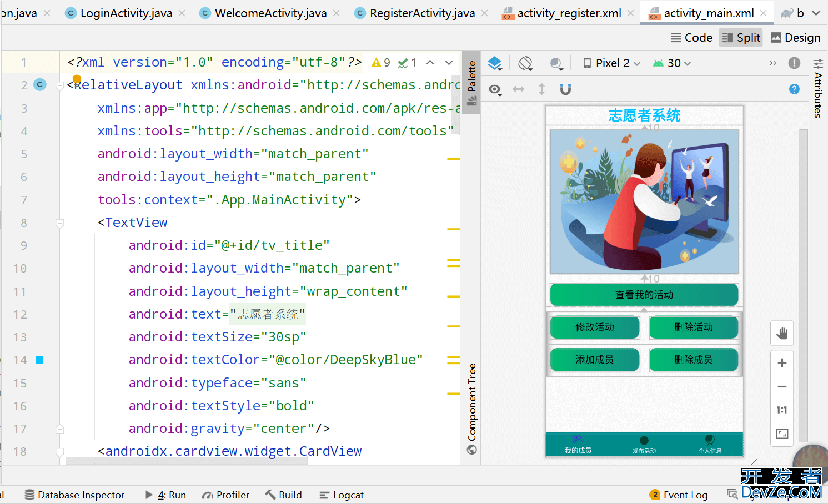Close the LoginActivity.java tab
828x504 pixels.
tap(182, 13)
